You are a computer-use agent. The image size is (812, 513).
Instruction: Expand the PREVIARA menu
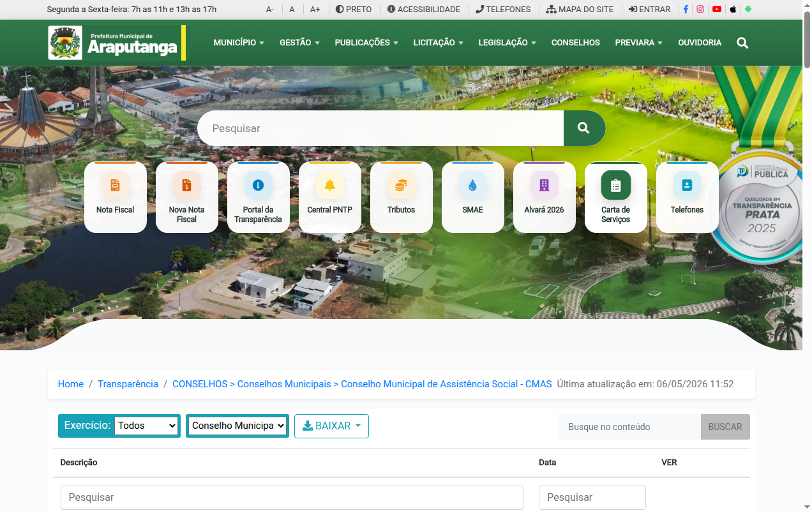tap(638, 43)
